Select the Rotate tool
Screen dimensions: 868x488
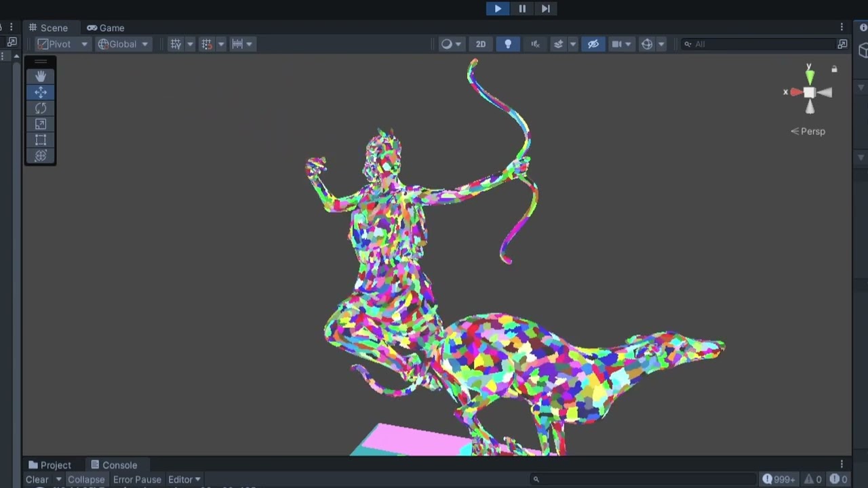coord(41,108)
